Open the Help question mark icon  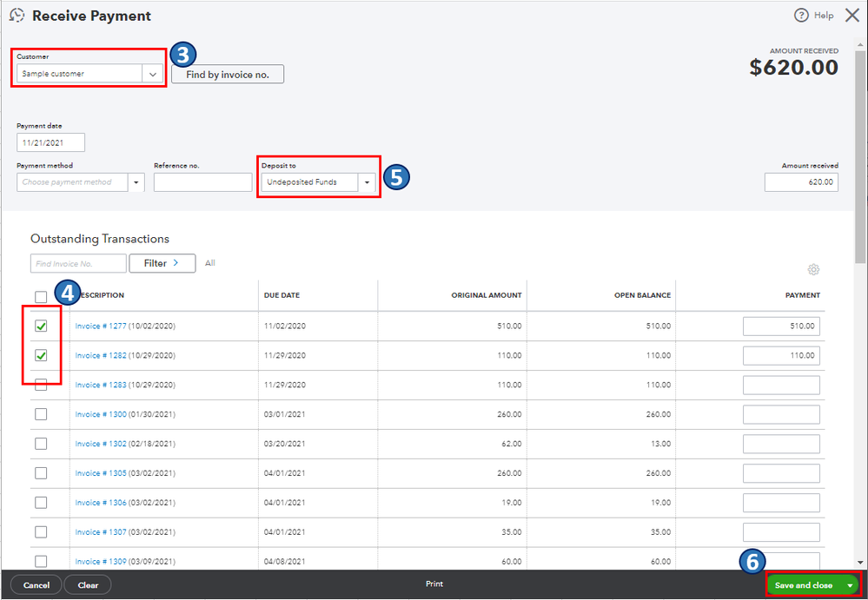tap(800, 16)
